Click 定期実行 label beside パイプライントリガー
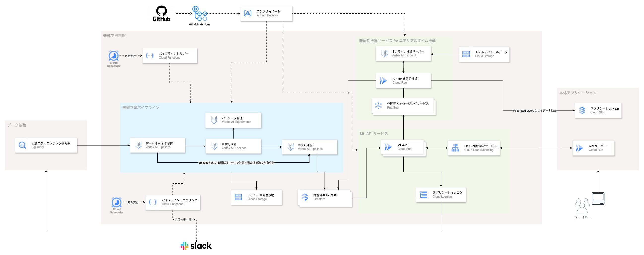This screenshot has height=255, width=644. click(130, 56)
